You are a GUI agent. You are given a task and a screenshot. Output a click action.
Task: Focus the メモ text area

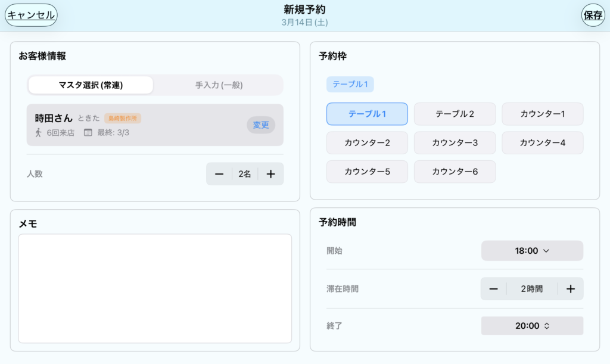155,288
